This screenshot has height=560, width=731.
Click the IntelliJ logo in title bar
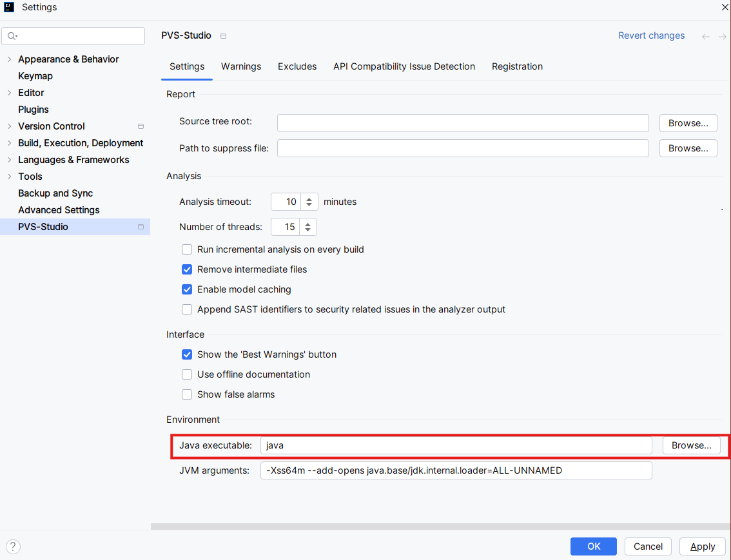point(10,8)
